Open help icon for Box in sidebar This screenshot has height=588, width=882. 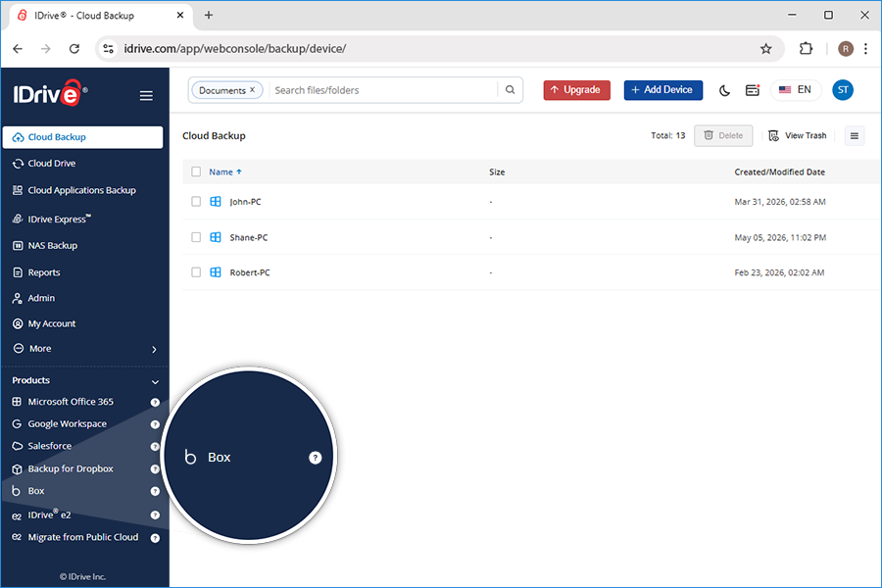click(155, 491)
